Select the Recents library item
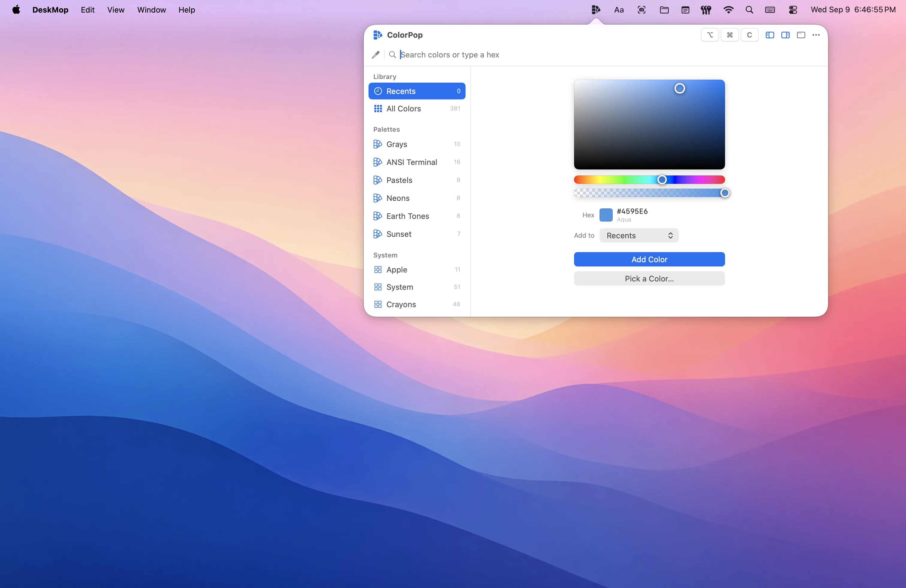Screen dimensions: 906x588 [417, 91]
